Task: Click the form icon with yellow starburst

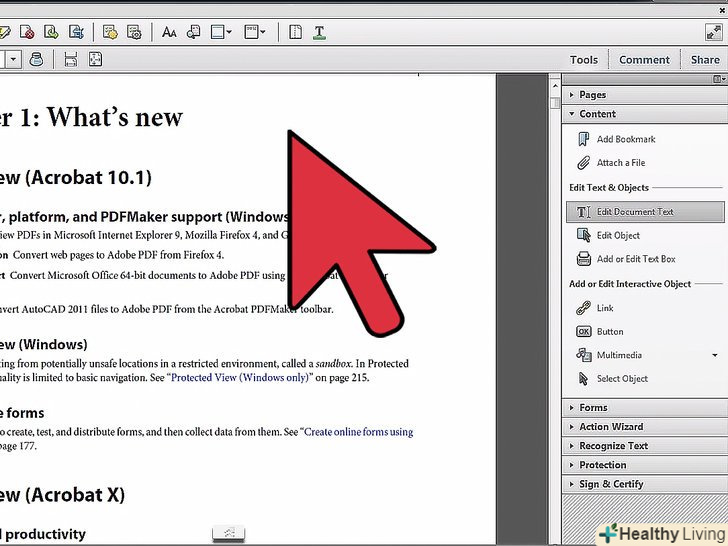Action: pyautogui.click(x=110, y=32)
